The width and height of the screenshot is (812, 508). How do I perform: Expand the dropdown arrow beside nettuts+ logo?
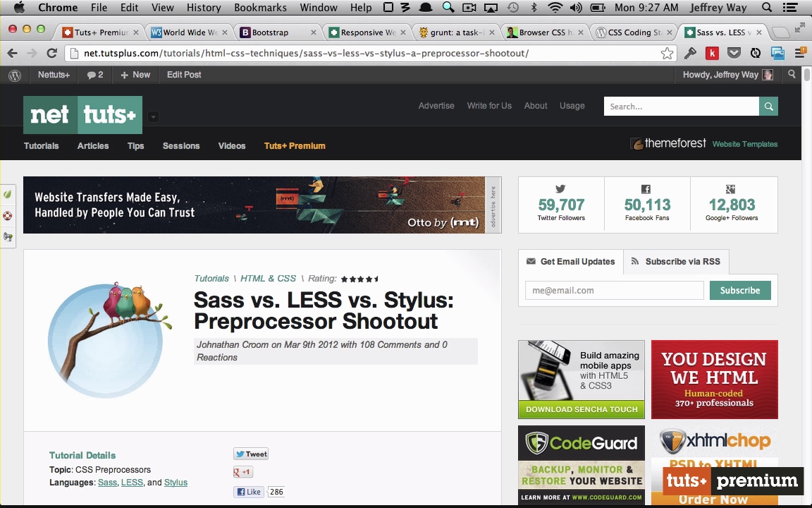point(153,116)
